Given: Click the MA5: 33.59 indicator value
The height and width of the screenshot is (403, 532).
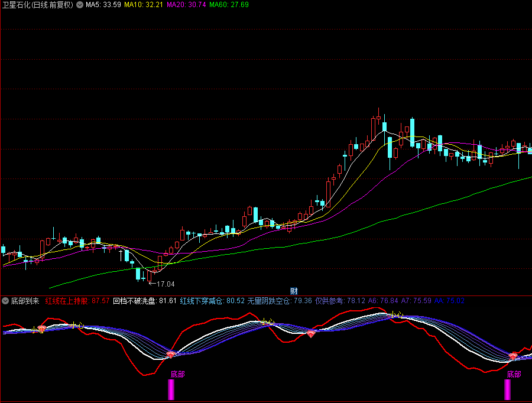Looking at the screenshot, I should point(103,5).
